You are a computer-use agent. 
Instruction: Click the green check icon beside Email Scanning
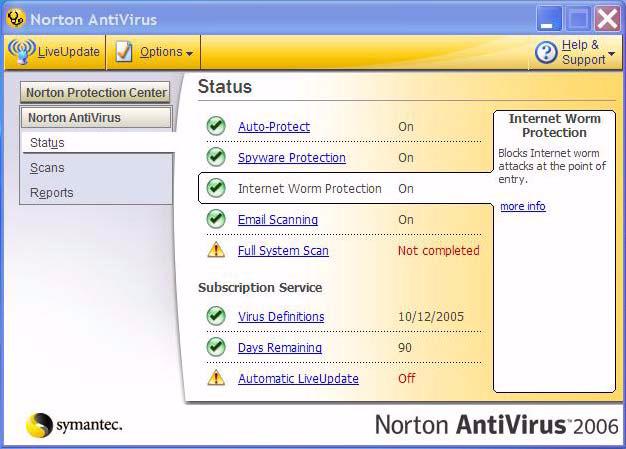216,219
